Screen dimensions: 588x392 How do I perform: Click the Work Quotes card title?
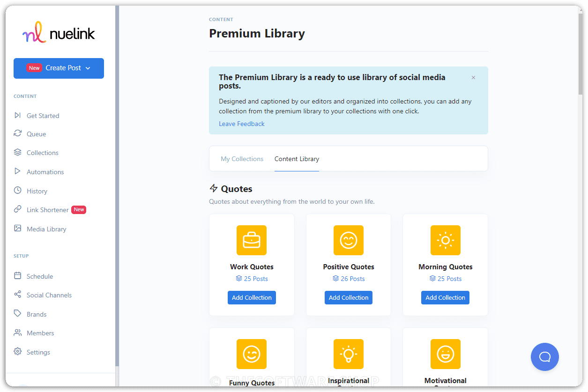coord(252,267)
